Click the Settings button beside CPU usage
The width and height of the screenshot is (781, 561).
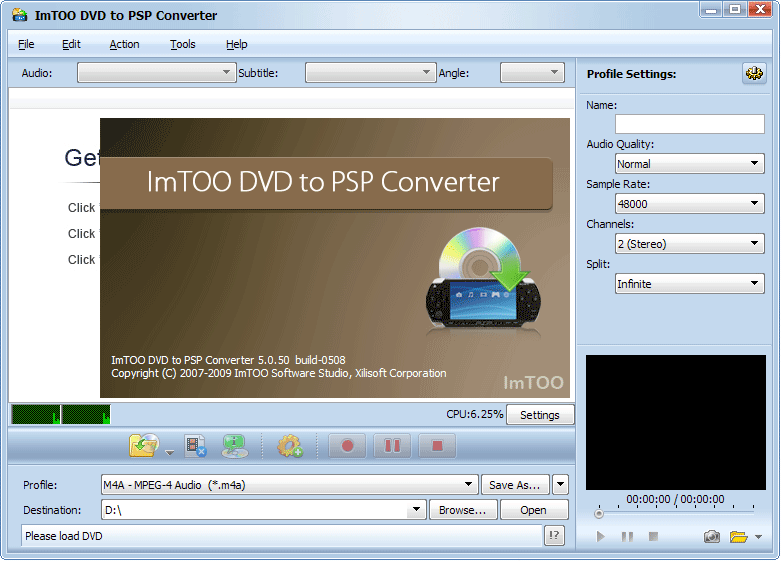(x=540, y=415)
